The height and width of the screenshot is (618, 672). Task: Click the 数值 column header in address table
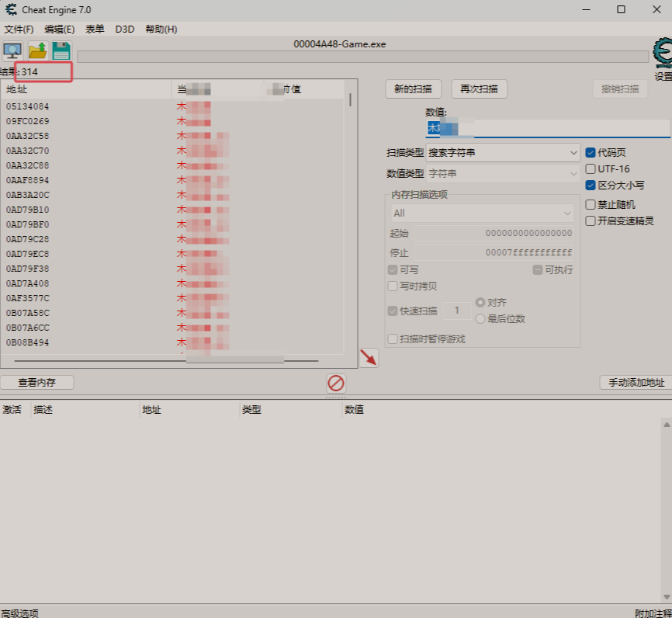pos(354,410)
